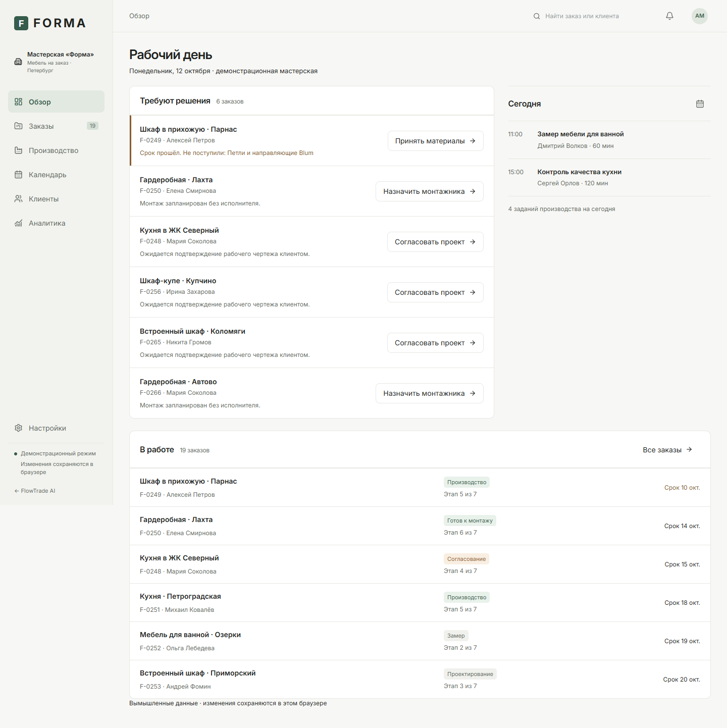Click the notification bell icon
Image resolution: width=727 pixels, height=728 pixels.
[x=669, y=16]
